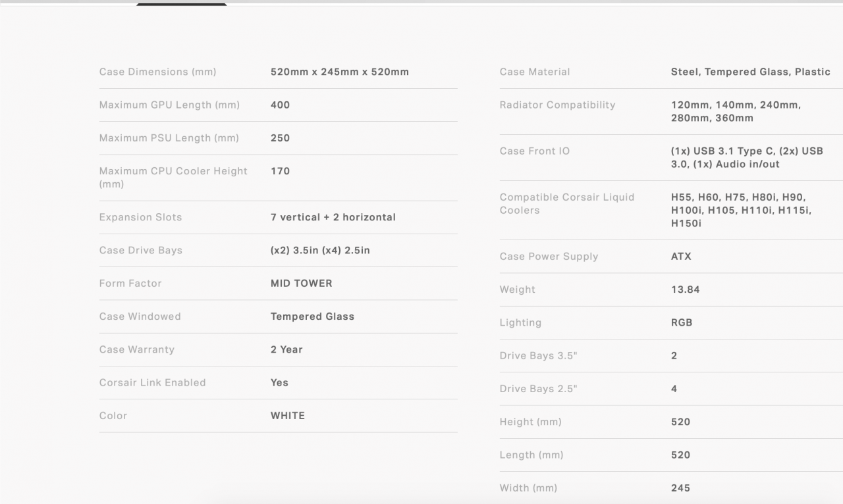Click the Lighting RGB value
The image size is (843, 504).
pyautogui.click(x=682, y=323)
